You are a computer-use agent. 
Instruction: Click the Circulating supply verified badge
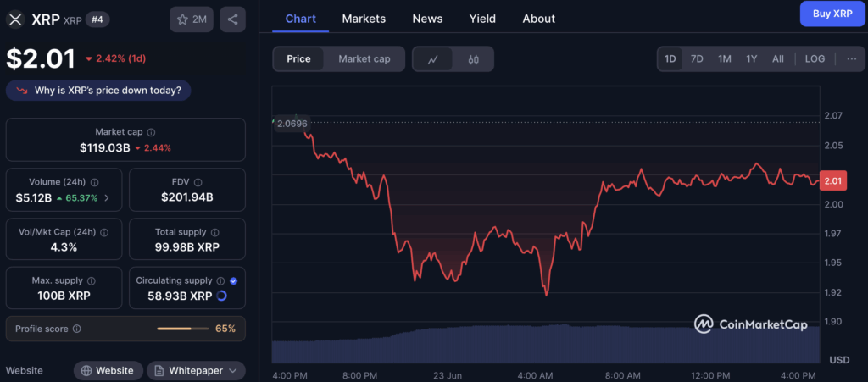233,280
